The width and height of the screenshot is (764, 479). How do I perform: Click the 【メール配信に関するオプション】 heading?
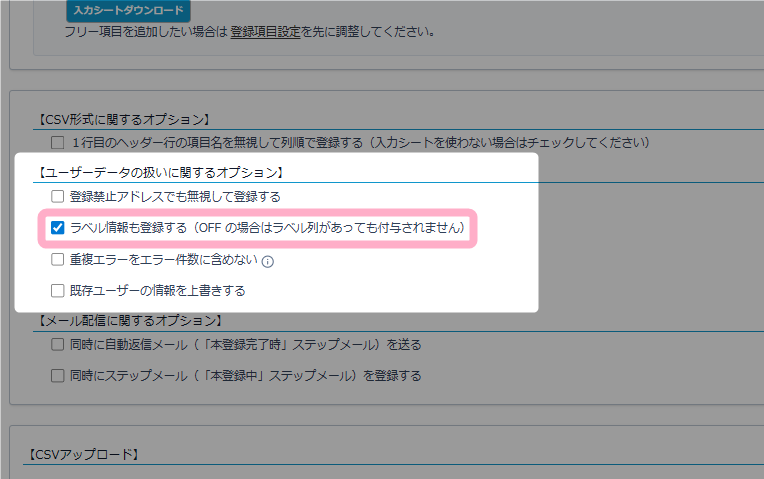click(128, 321)
